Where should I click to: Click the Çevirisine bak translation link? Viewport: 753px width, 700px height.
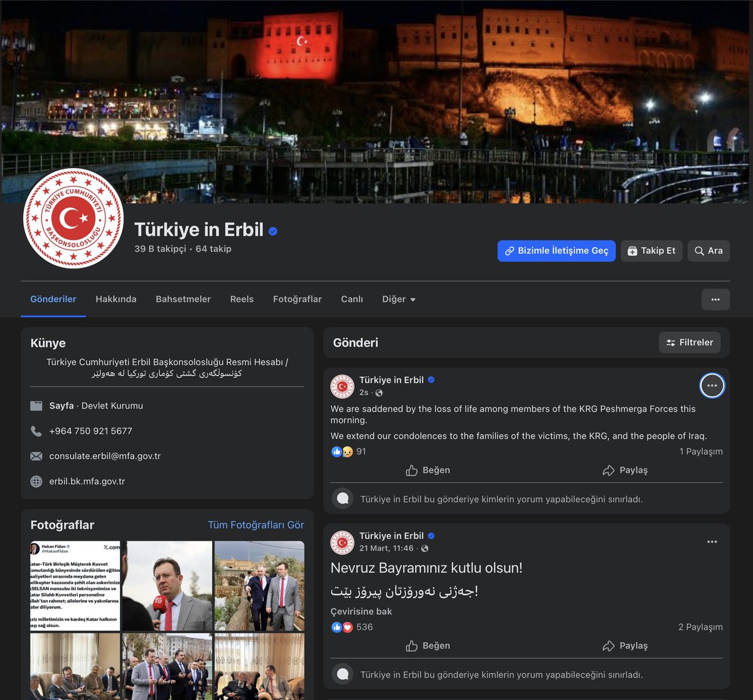point(361,611)
